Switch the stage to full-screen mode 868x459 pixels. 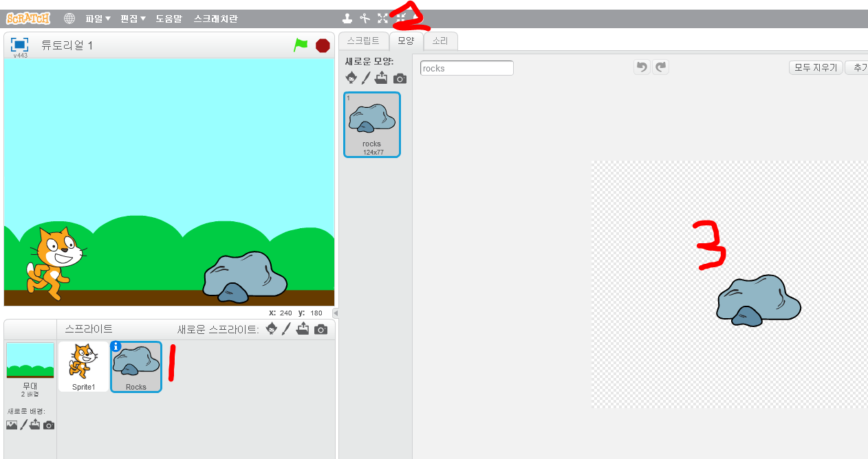tap(19, 45)
